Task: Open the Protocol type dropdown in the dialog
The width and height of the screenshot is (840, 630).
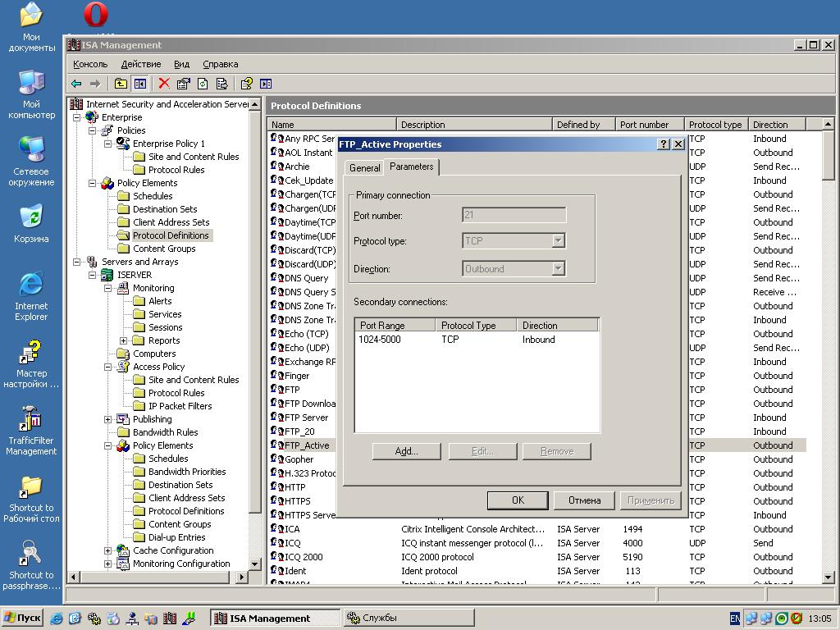Action: [558, 241]
